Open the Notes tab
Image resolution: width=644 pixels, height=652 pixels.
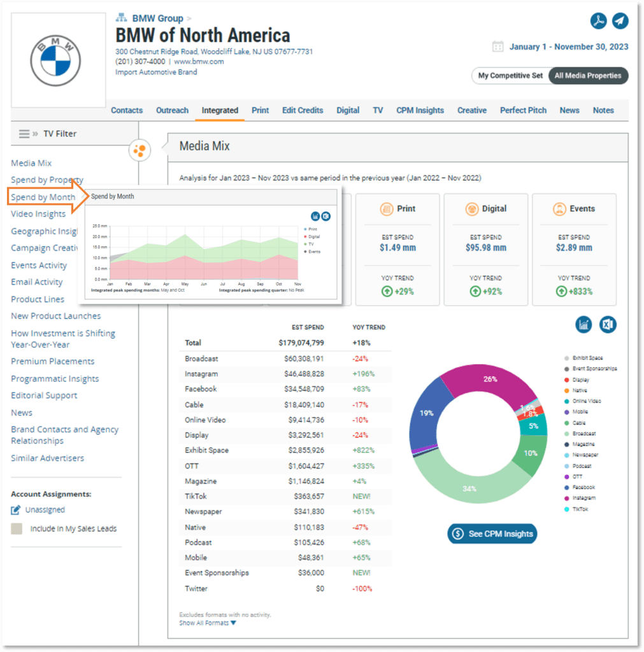603,110
